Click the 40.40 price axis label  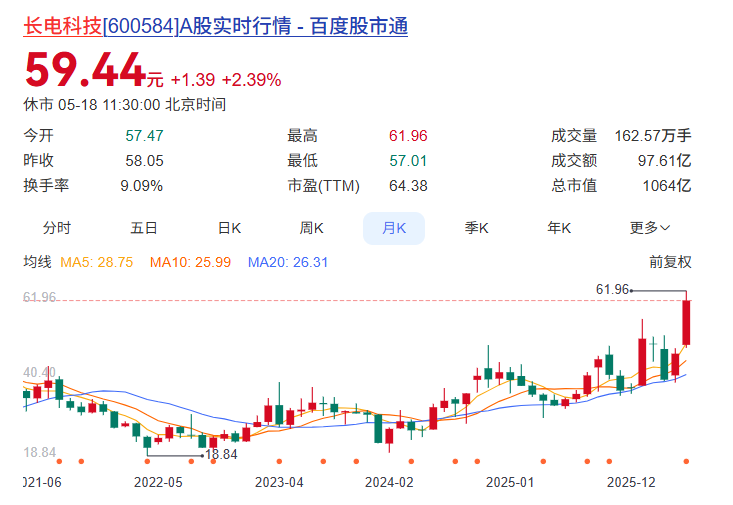click(x=40, y=373)
